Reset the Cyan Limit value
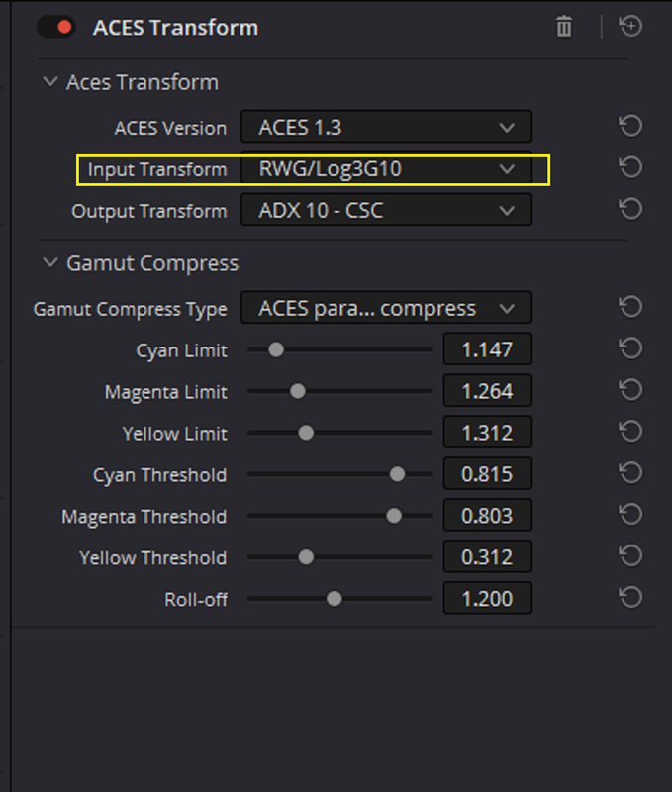Image resolution: width=672 pixels, height=792 pixels. (630, 348)
